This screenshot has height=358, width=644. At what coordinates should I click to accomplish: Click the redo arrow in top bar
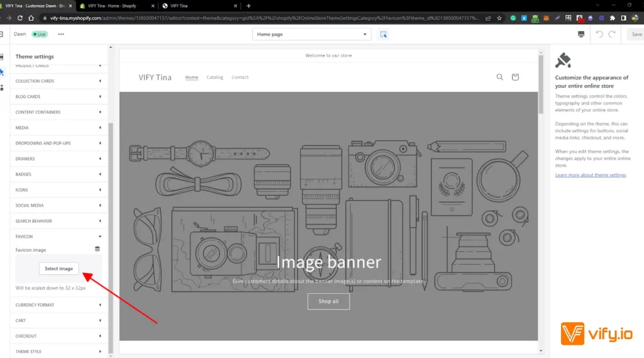tap(612, 35)
